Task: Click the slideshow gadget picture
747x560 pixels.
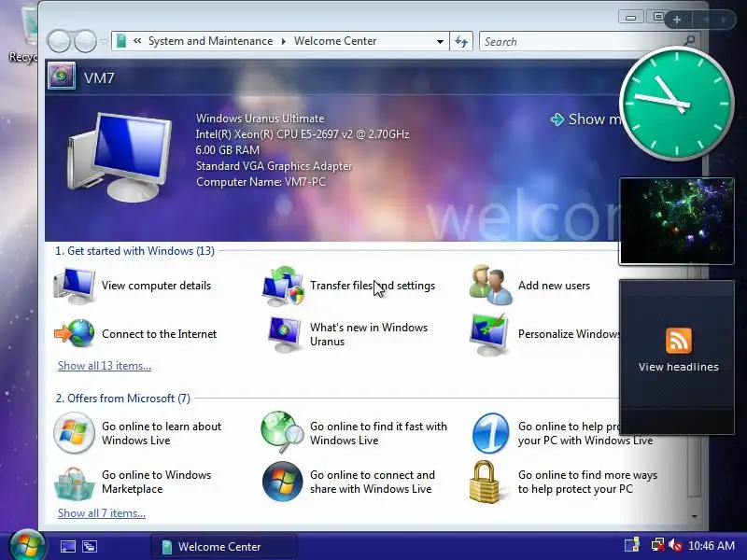Action: [676, 221]
